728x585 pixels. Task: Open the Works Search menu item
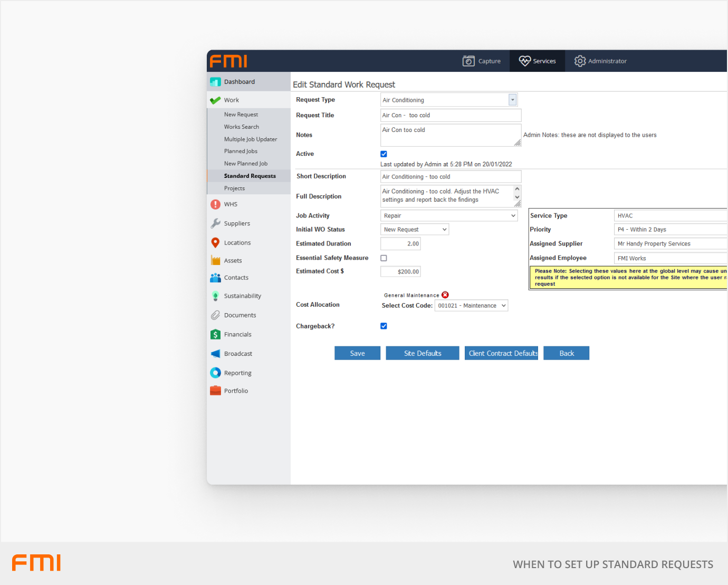click(242, 127)
